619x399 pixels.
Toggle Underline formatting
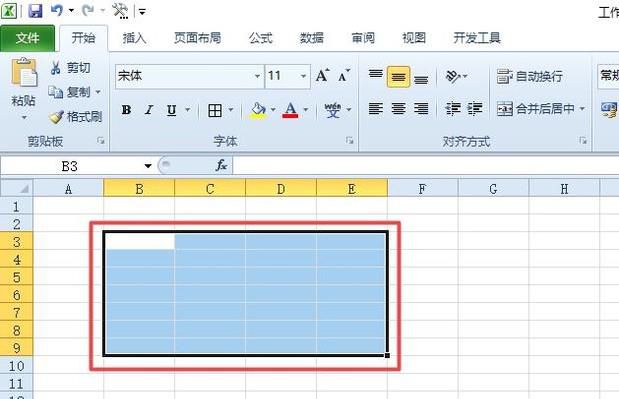coord(171,110)
